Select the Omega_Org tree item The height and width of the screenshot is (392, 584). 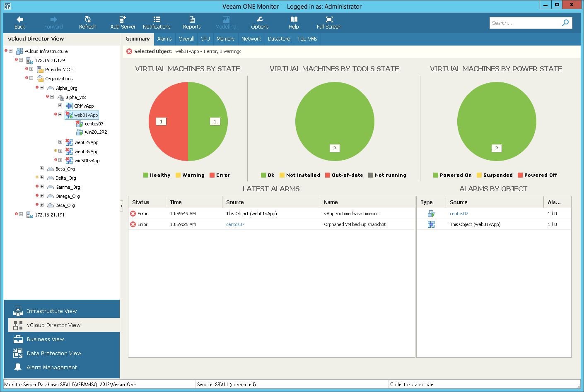point(68,196)
